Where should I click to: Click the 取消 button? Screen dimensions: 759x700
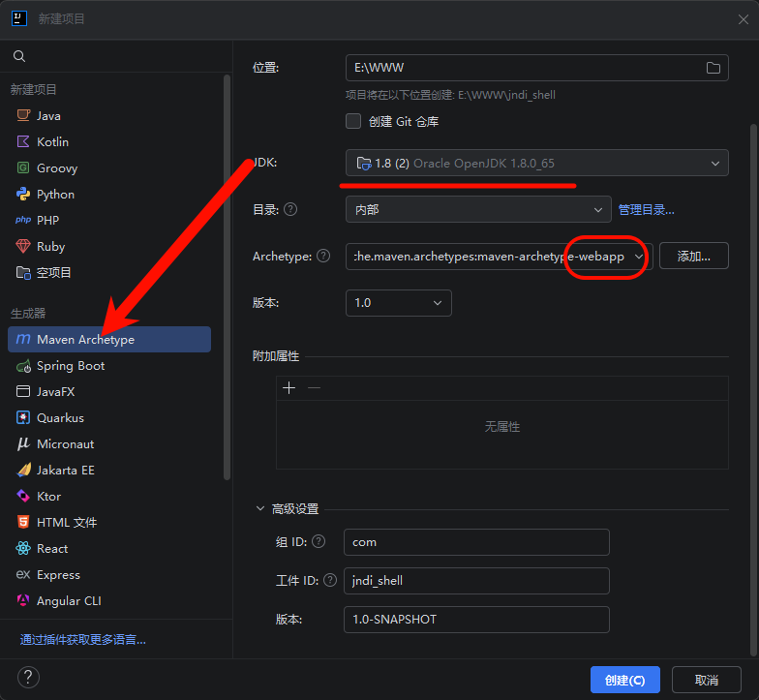707,680
